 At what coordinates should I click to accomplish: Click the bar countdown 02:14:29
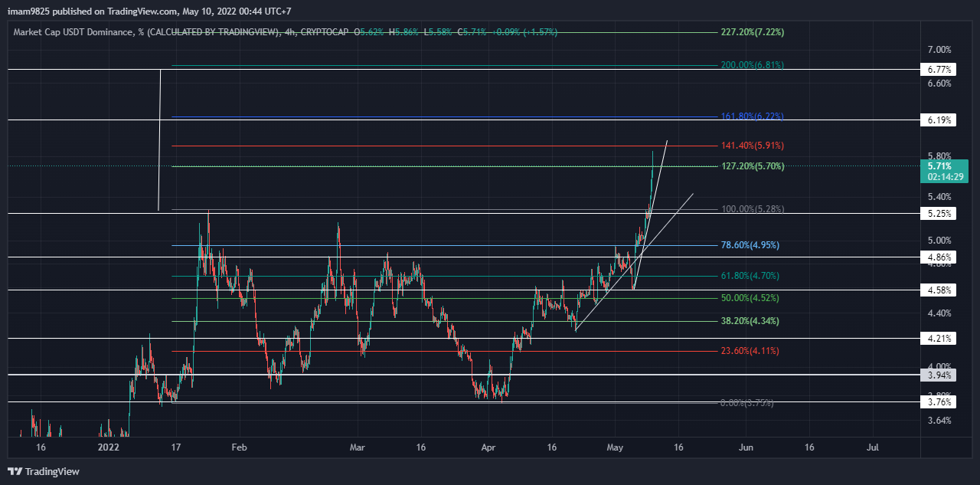[x=945, y=177]
